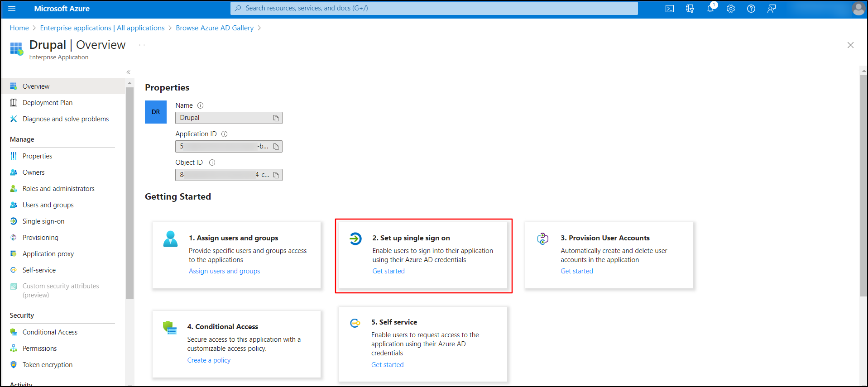Screen dimensions: 868x387
Task: Click the help question mark icon
Action: tap(751, 9)
